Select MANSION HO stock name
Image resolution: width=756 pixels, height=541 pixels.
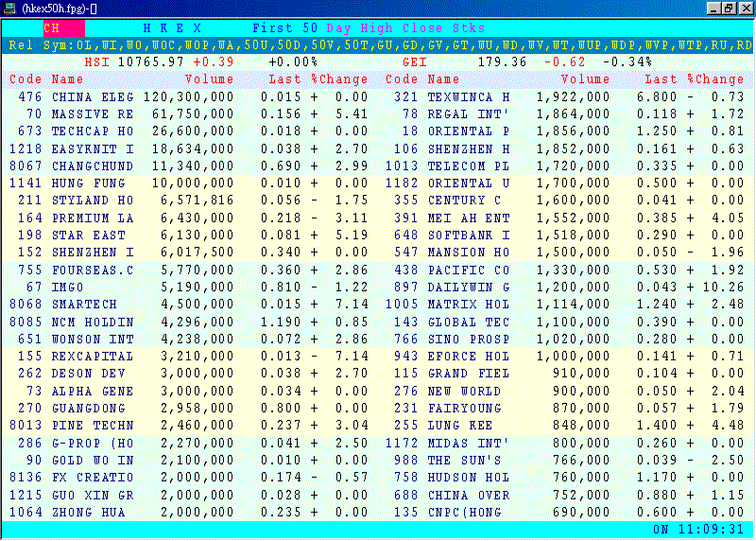(469, 253)
